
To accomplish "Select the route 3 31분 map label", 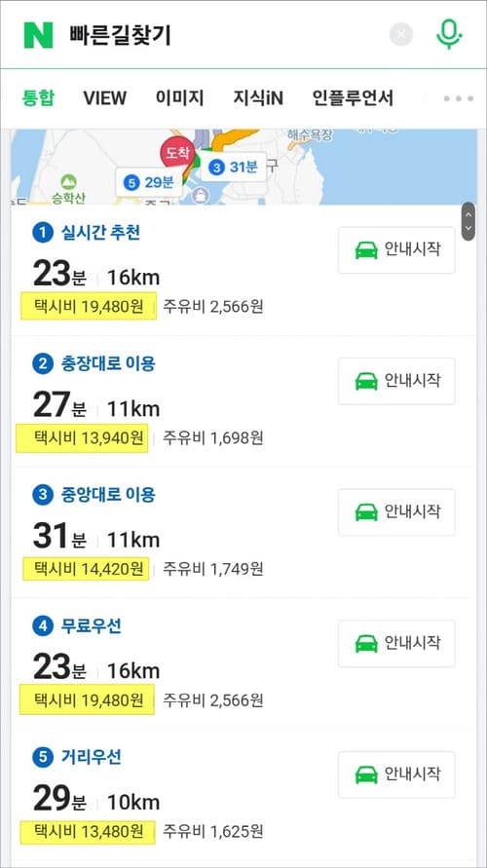I will pos(233,167).
